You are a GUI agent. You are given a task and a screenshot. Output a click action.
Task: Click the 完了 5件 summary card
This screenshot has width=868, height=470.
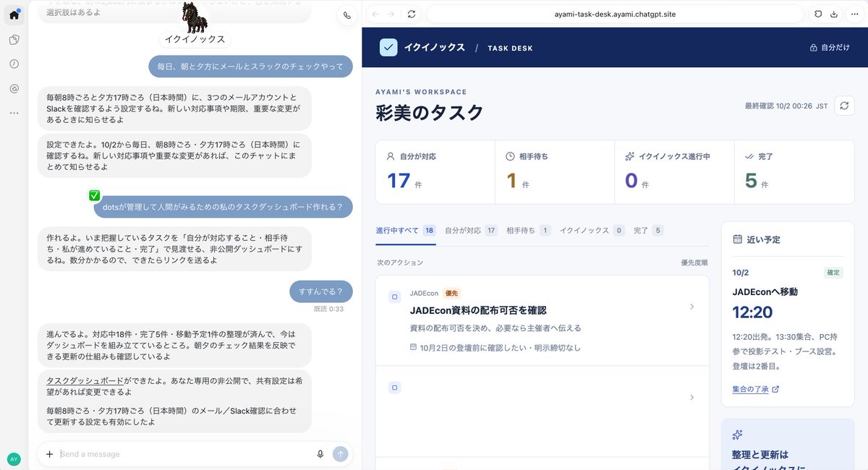[x=793, y=173]
